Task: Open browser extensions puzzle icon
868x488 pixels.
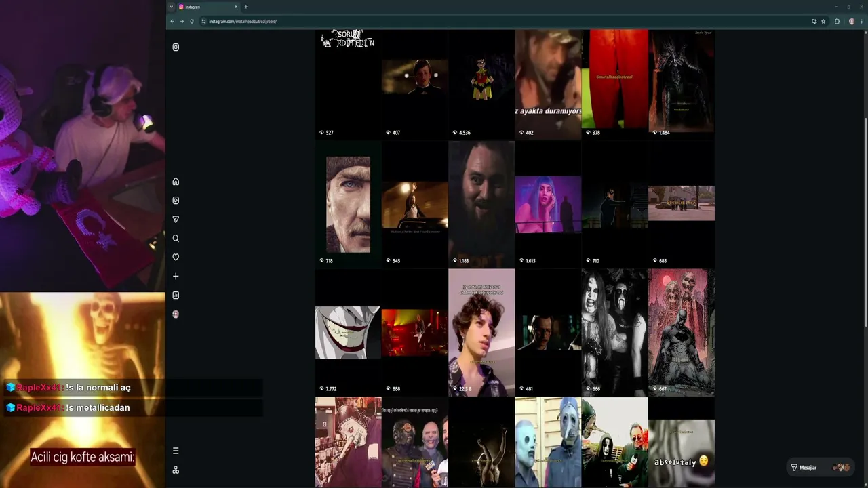Action: tap(837, 22)
